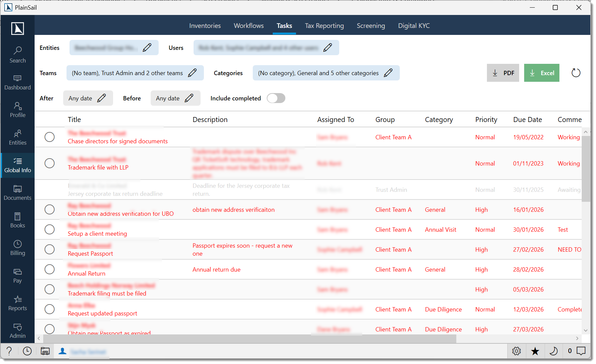Switch to the Screening tab
This screenshot has height=364, width=596.
[x=371, y=26]
